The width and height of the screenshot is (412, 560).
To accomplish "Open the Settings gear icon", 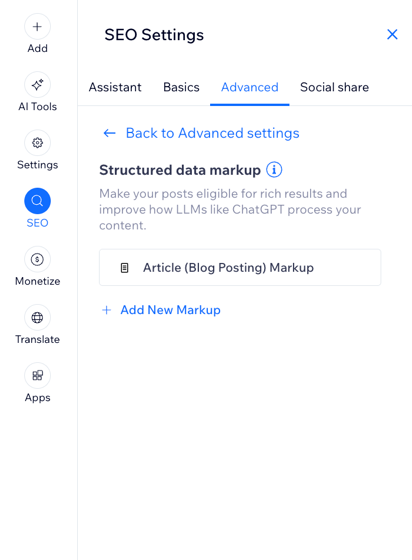I will click(37, 143).
